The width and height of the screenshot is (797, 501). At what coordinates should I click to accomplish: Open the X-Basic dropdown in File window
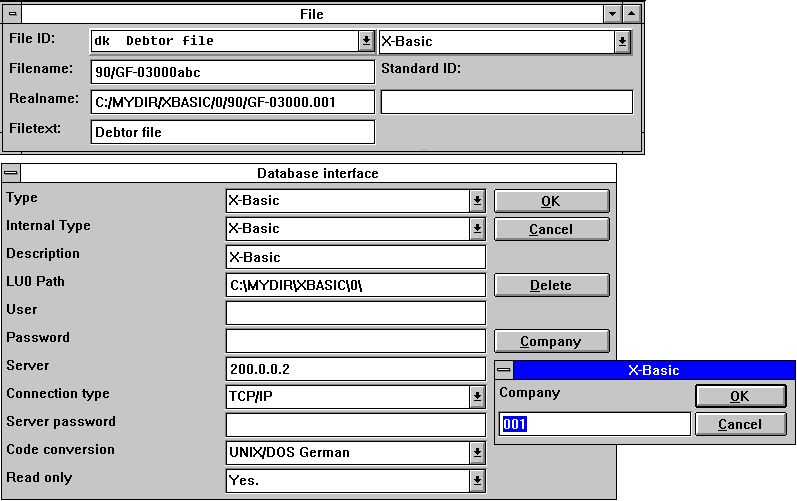pyautogui.click(x=622, y=42)
